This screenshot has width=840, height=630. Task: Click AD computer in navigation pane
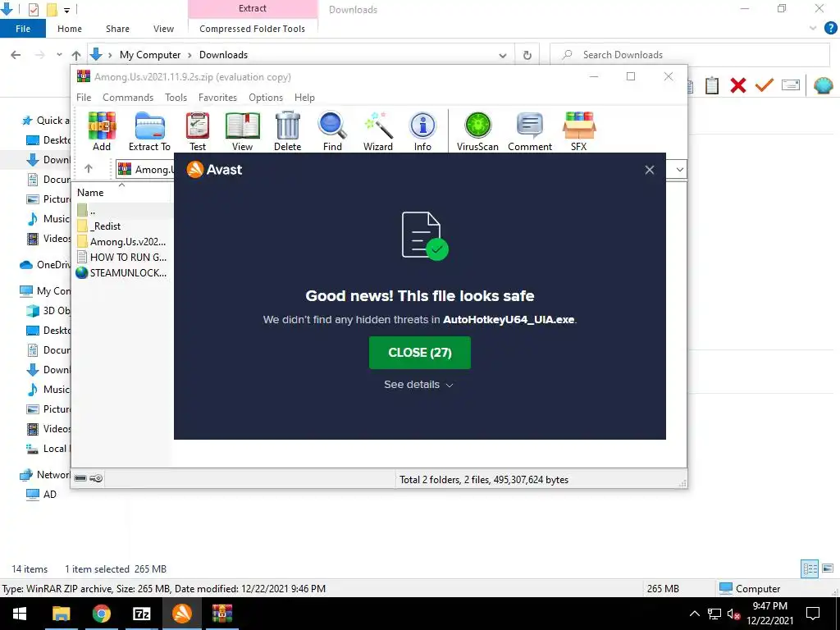[x=42, y=495]
